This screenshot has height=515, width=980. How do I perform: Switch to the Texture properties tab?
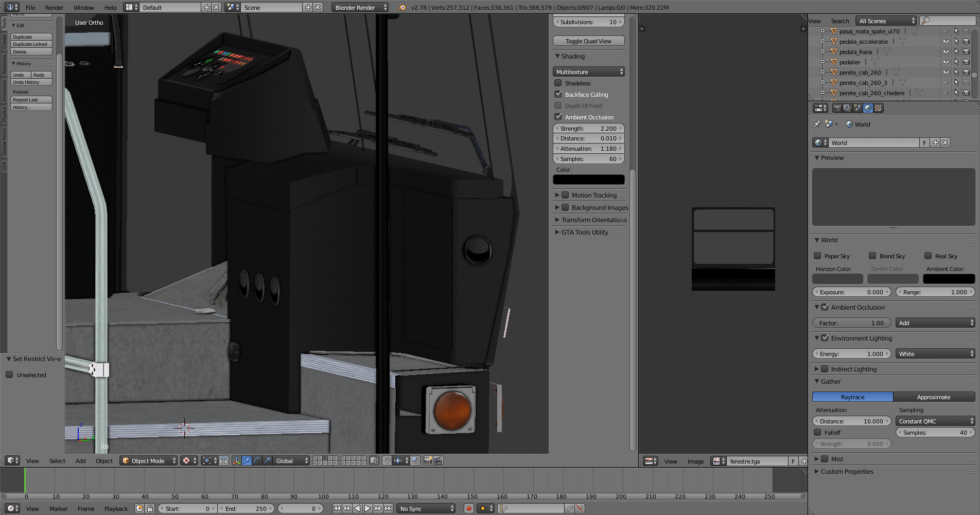[x=879, y=108]
